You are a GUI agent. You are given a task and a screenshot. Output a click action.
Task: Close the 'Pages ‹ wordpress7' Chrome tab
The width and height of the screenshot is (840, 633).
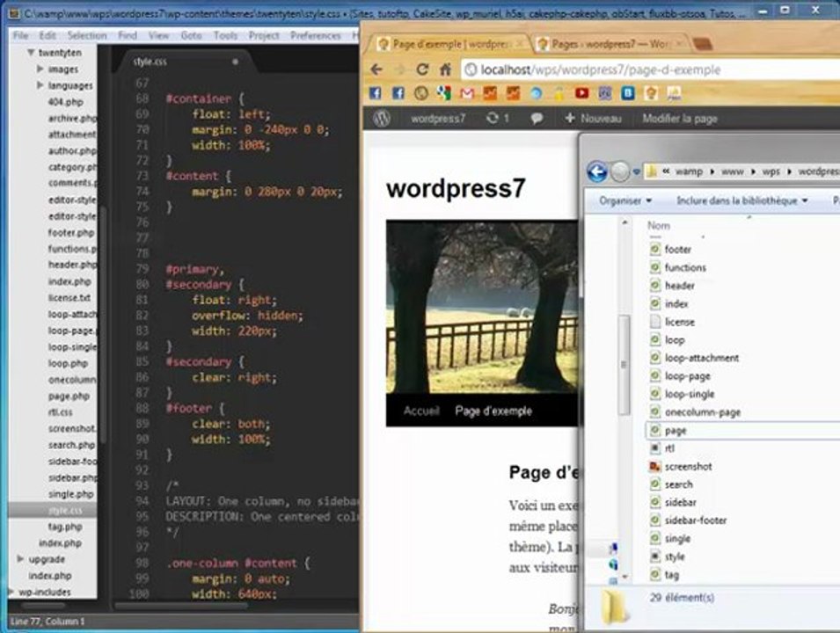click(679, 44)
